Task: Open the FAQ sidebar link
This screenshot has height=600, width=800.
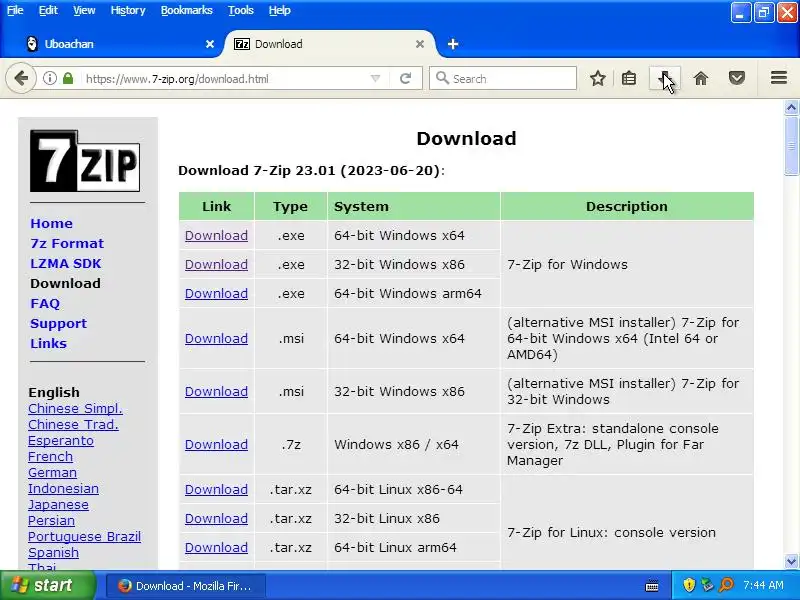Action: point(45,304)
